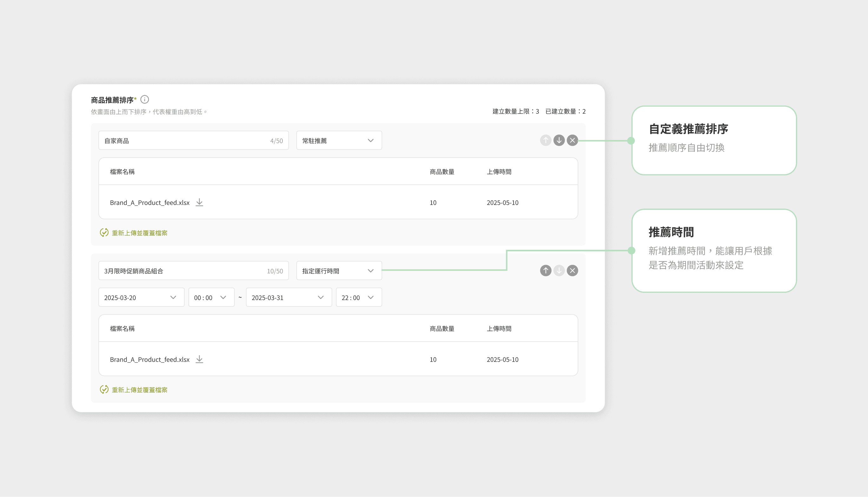Open start time 00:00 selector

point(211,297)
